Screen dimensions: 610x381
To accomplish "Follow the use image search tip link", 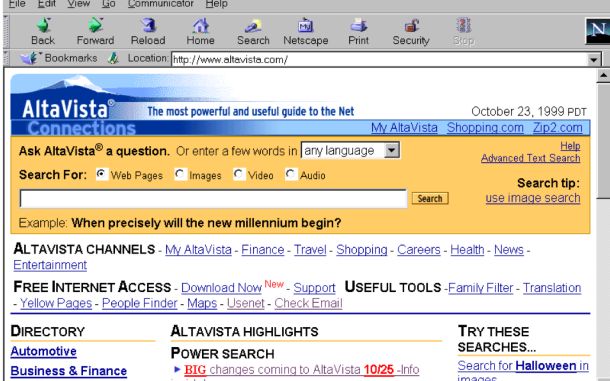I will pos(533,198).
